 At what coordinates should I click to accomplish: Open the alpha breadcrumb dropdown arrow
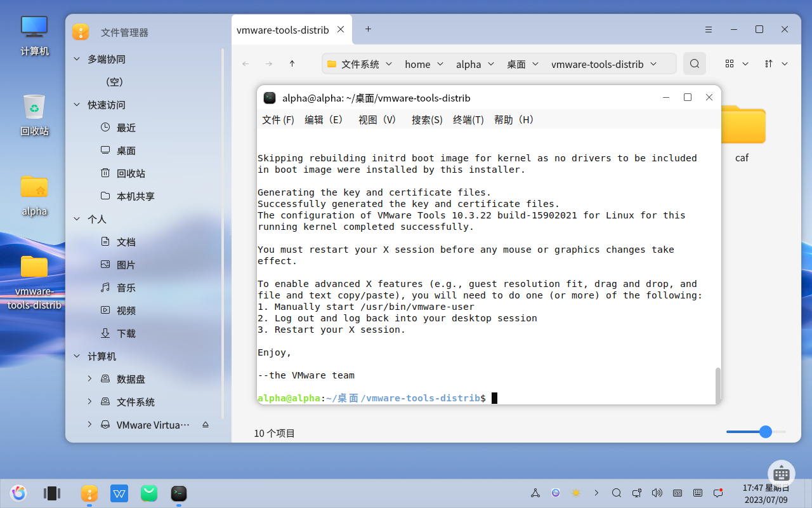coord(491,63)
